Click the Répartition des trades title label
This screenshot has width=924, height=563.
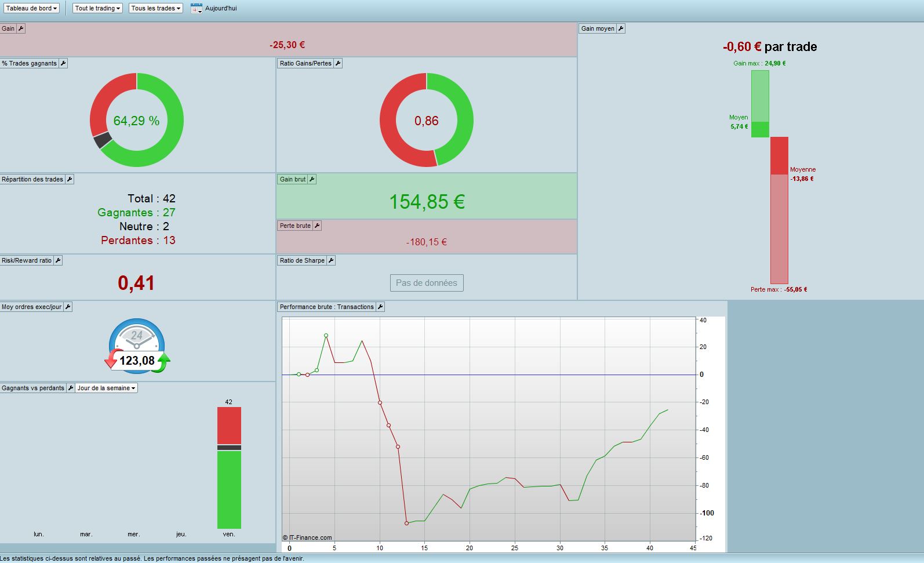pyautogui.click(x=32, y=179)
